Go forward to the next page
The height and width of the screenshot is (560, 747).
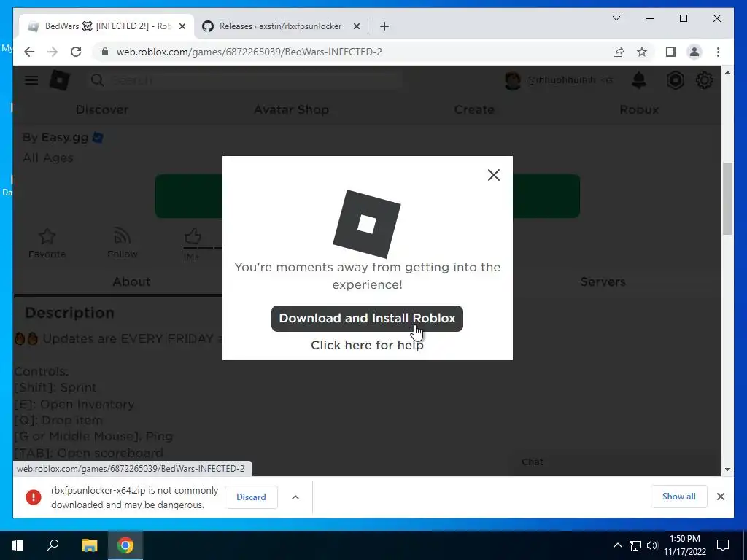click(x=53, y=52)
